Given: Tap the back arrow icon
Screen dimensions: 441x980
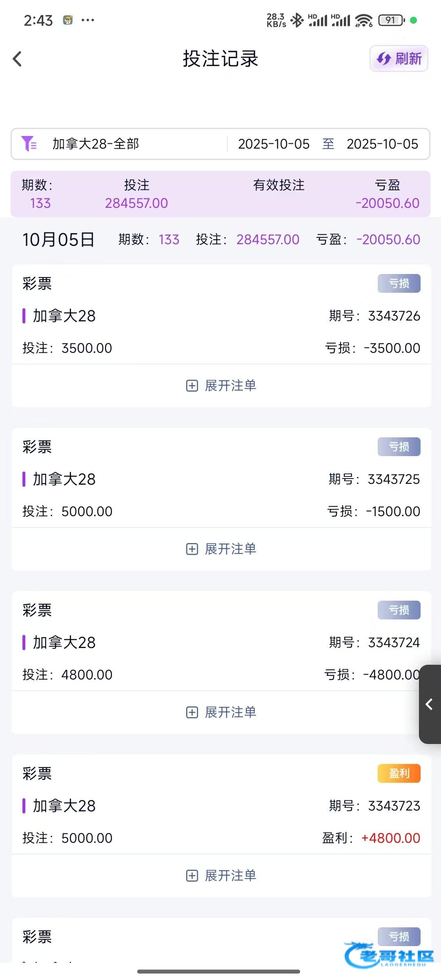Looking at the screenshot, I should [x=17, y=59].
